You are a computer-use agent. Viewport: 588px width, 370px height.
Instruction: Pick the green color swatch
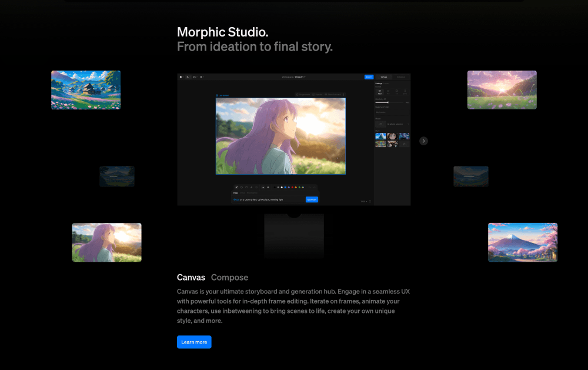(x=299, y=187)
